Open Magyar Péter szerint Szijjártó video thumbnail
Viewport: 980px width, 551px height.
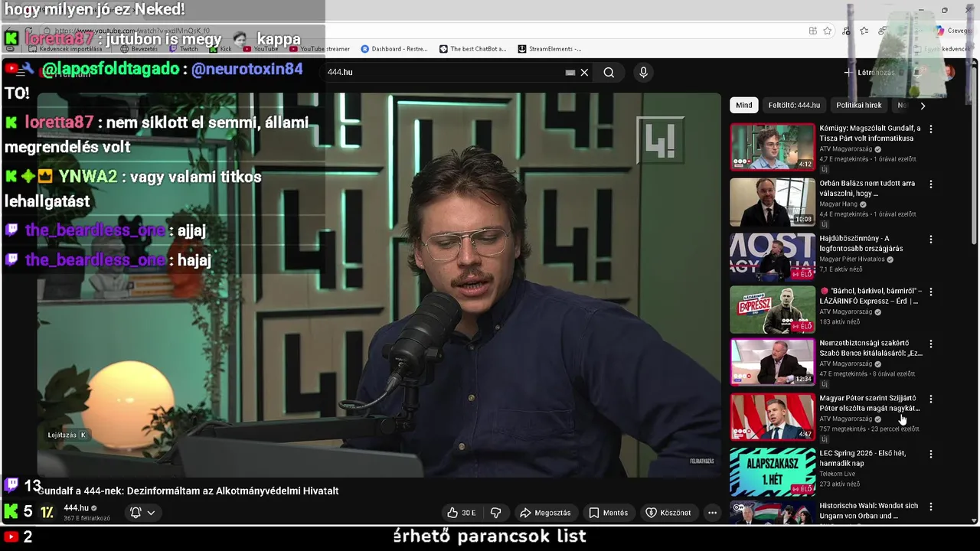(x=773, y=417)
